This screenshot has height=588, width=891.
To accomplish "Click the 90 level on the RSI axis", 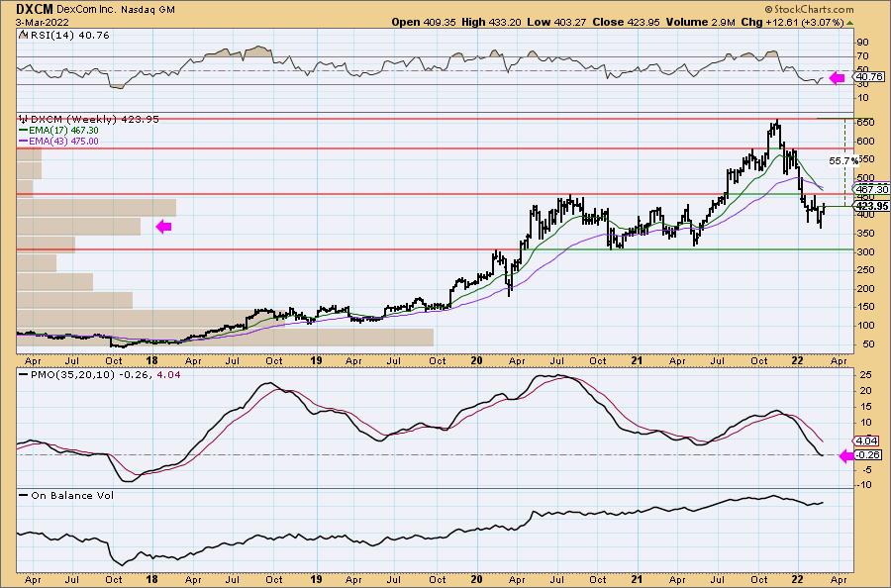I will pyautogui.click(x=862, y=43).
